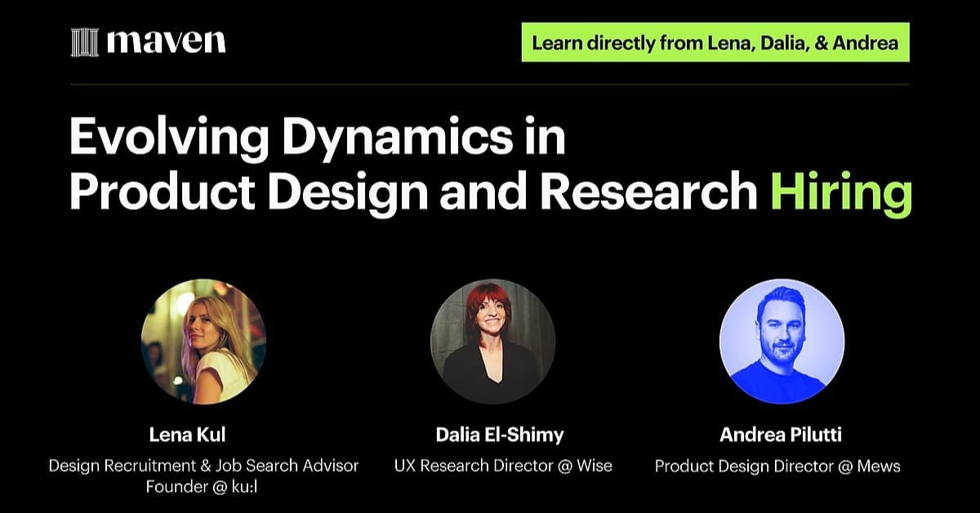This screenshot has height=513, width=980.
Task: Click the Maven logo icon
Action: pos(85,42)
